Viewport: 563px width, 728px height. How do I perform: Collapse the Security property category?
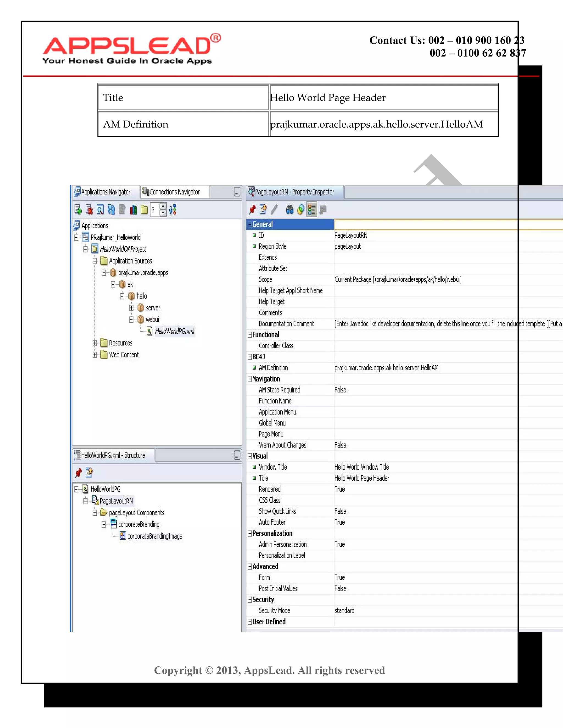[250, 600]
